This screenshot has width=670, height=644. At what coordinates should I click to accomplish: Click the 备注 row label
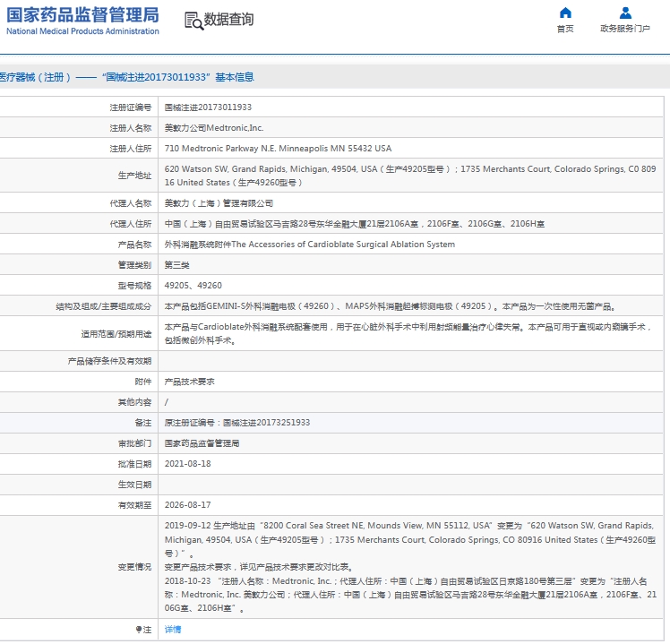tap(143, 423)
